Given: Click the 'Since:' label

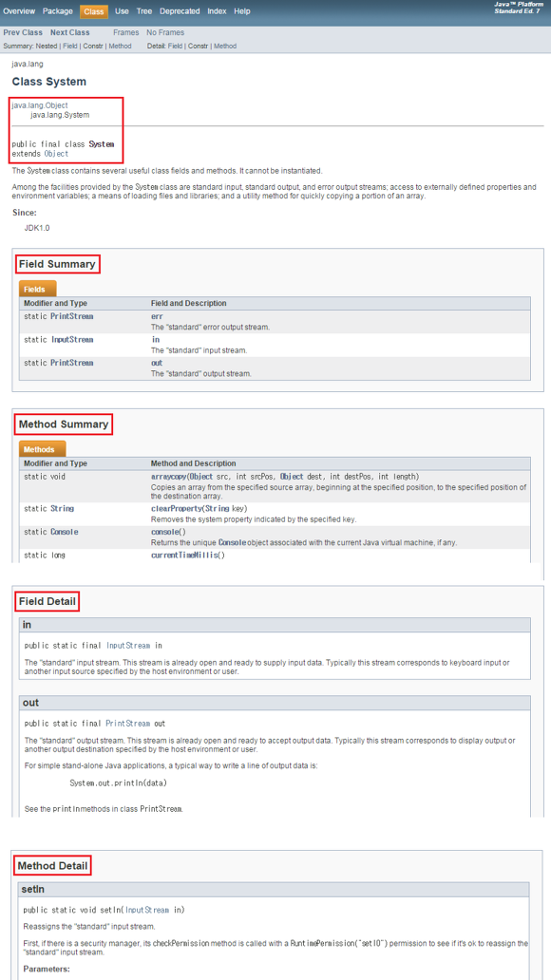Looking at the screenshot, I should coord(25,213).
